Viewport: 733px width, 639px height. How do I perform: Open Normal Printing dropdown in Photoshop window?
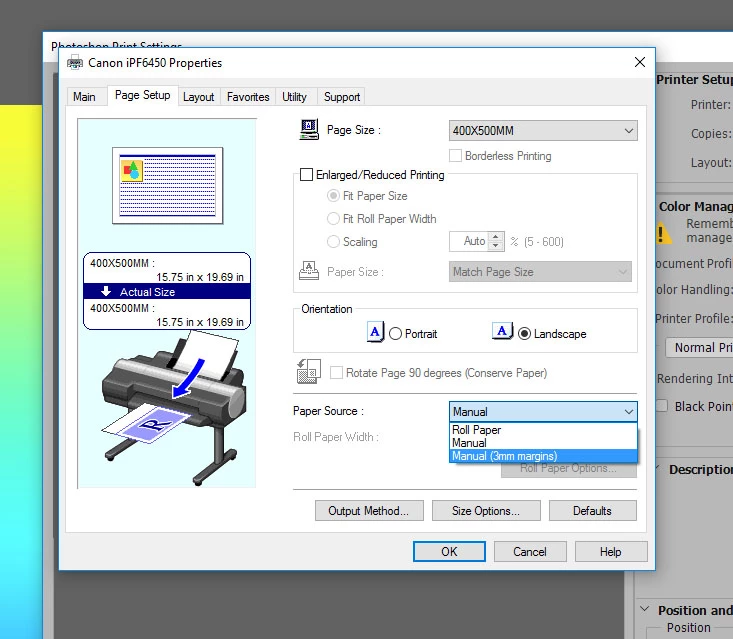coord(699,347)
